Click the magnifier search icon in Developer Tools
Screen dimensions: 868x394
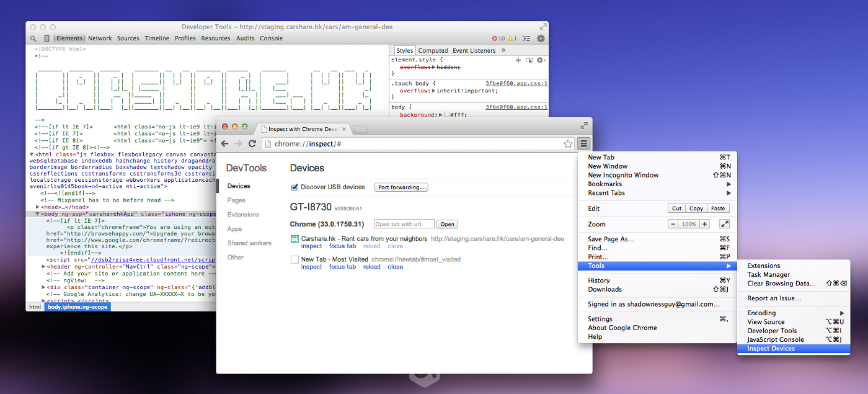coord(33,38)
